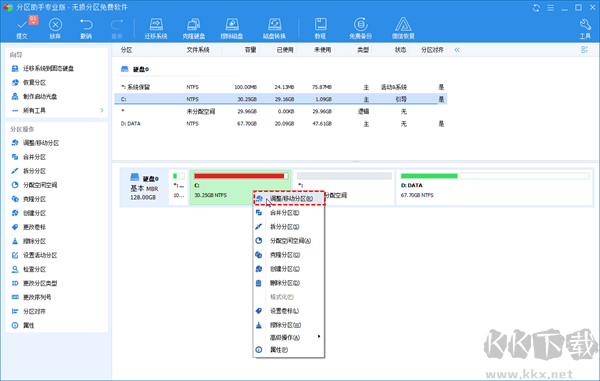This screenshot has height=381, width=600.
Task: Select 分配空闲空间(A) in the context menu
Action: tap(289, 241)
